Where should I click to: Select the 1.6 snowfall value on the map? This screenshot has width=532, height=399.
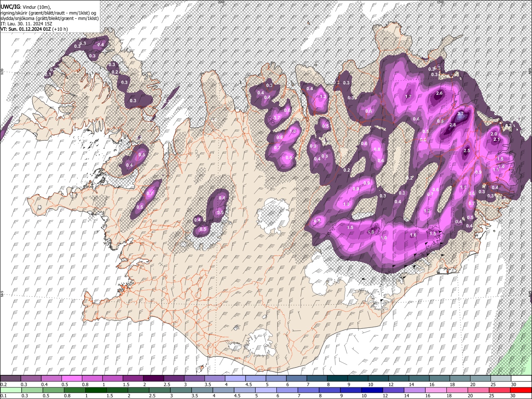click(x=413, y=235)
